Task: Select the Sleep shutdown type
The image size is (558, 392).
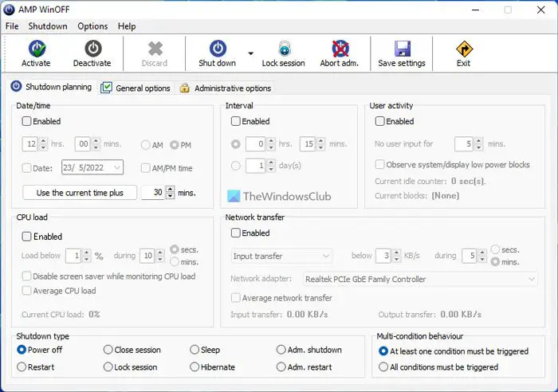Action: (195, 350)
